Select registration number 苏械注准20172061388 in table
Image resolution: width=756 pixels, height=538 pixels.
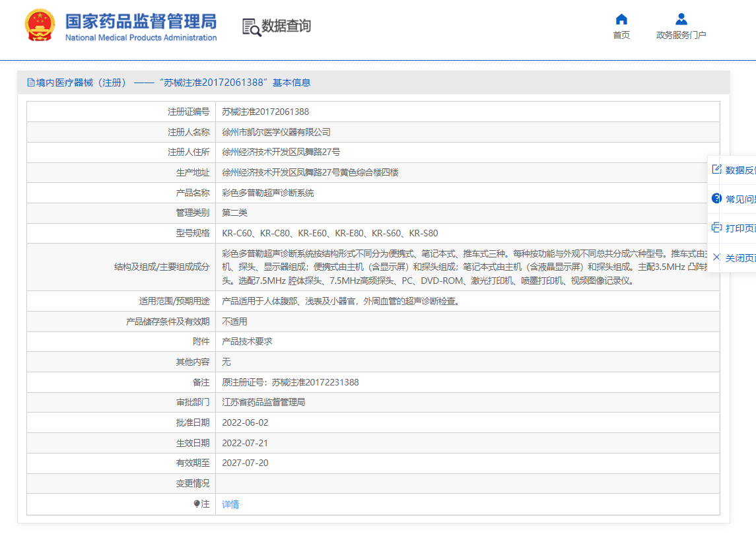[265, 112]
